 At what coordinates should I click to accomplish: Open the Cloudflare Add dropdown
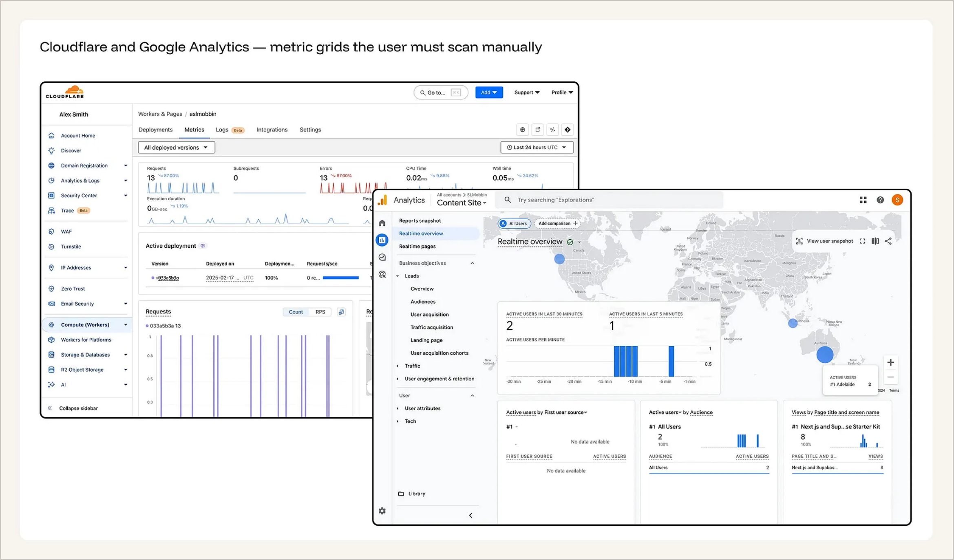489,93
